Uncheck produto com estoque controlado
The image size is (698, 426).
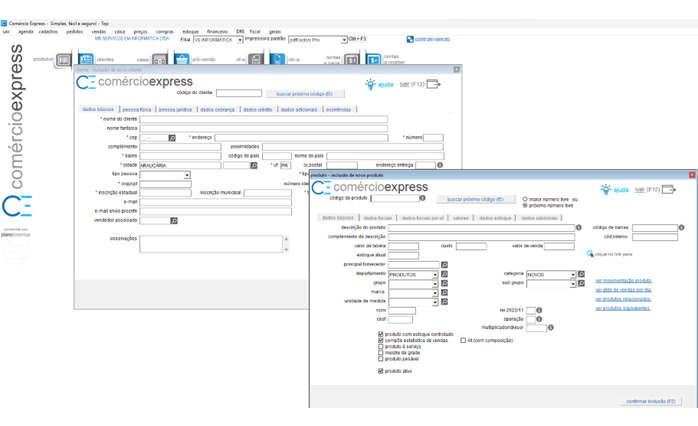click(x=381, y=334)
